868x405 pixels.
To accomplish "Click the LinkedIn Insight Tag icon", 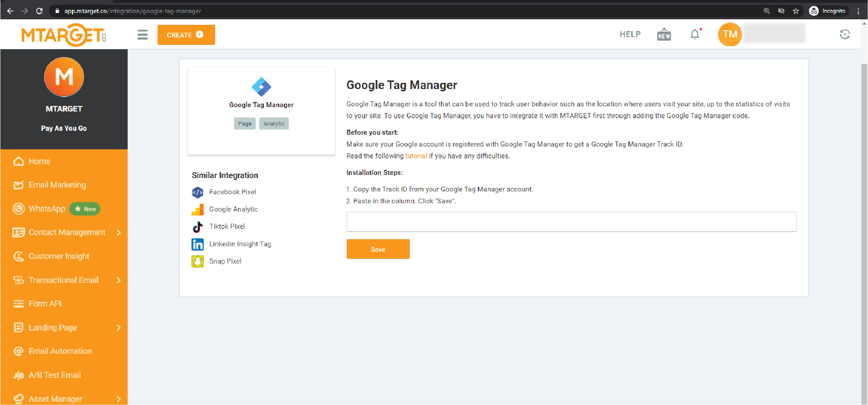I will (197, 244).
